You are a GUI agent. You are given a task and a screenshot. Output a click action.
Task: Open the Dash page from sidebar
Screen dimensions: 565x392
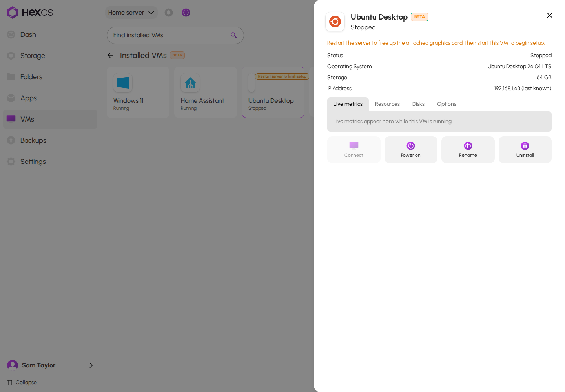[50, 34]
